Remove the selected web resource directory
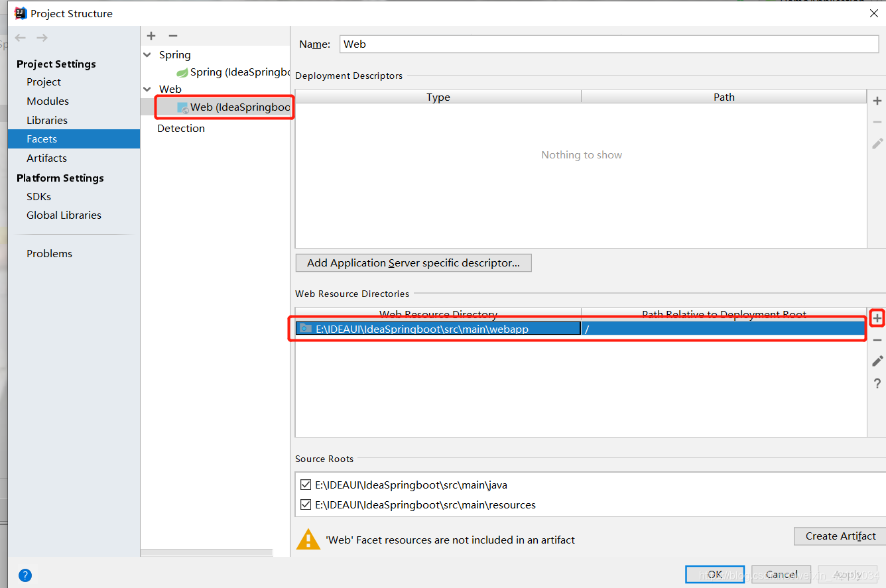The height and width of the screenshot is (588, 886). tap(877, 340)
